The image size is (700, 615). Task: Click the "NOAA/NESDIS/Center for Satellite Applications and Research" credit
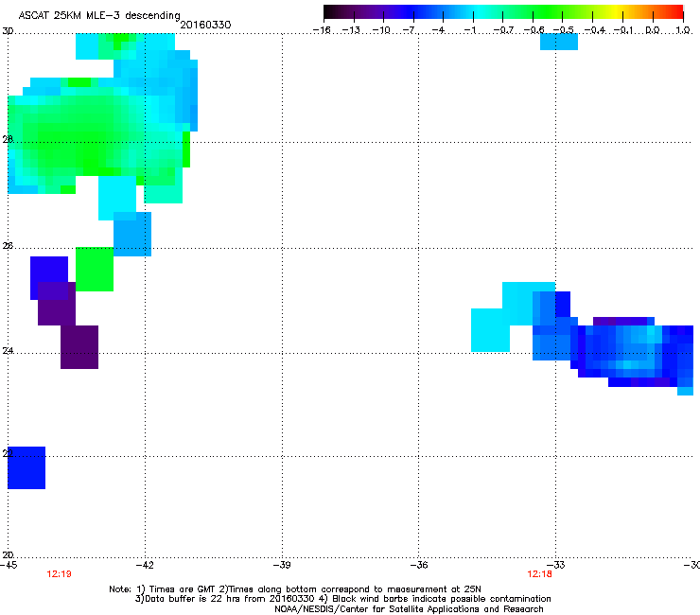point(409,609)
